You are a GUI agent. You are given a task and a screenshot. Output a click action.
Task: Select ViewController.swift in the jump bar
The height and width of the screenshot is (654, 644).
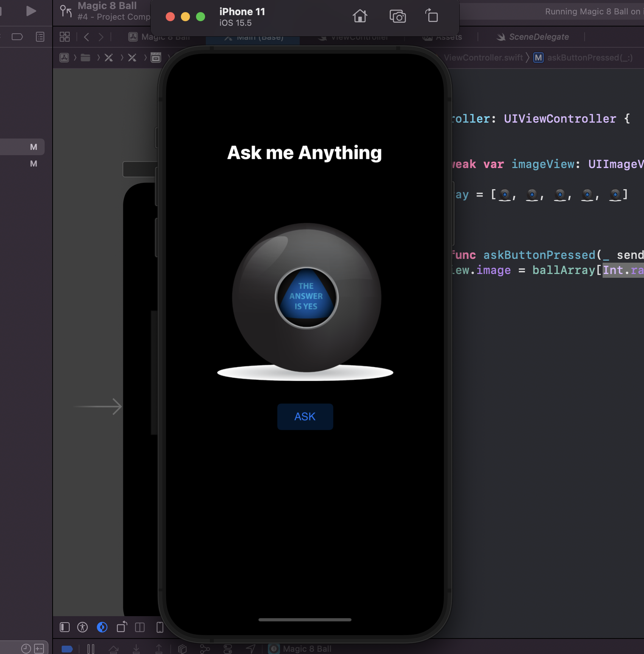(483, 58)
